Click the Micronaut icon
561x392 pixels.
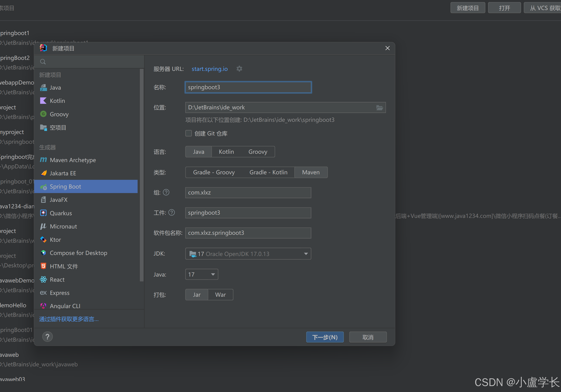pyautogui.click(x=43, y=226)
